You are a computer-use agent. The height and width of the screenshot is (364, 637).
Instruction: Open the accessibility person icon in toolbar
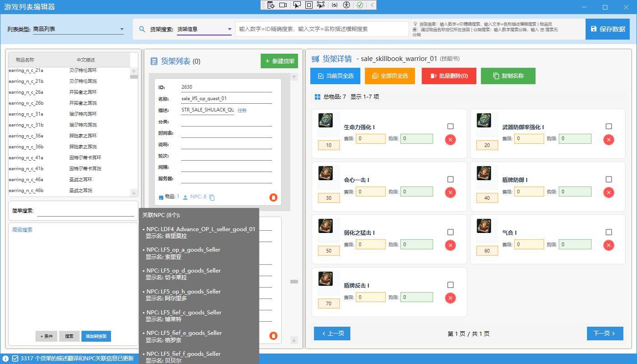point(346,5)
